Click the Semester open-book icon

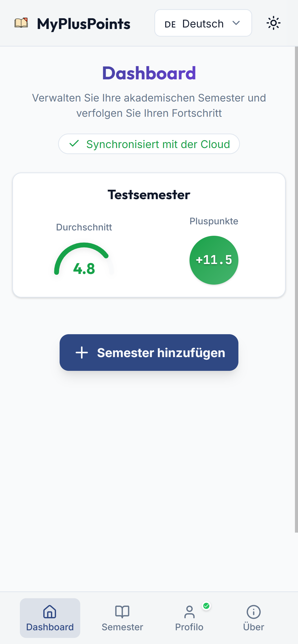pos(122,611)
